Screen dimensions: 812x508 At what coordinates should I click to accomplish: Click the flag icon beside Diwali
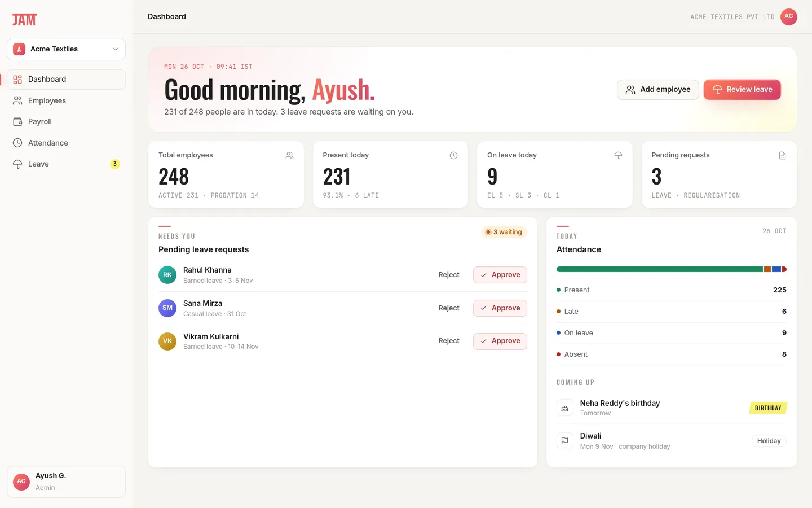pos(564,441)
